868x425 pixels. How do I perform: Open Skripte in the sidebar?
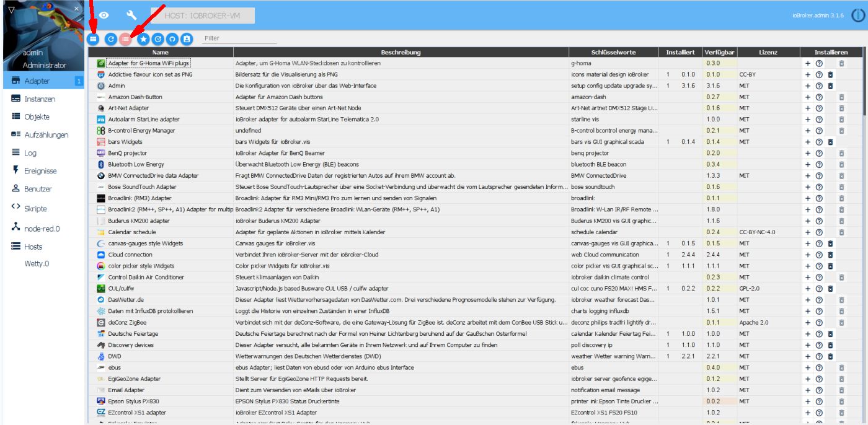tap(43, 209)
